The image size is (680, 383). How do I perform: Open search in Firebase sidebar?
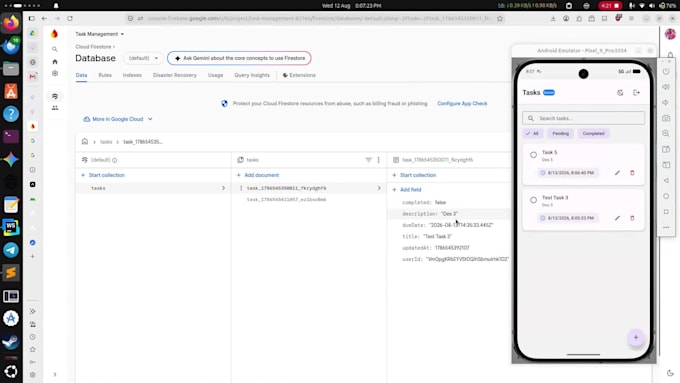55,49
